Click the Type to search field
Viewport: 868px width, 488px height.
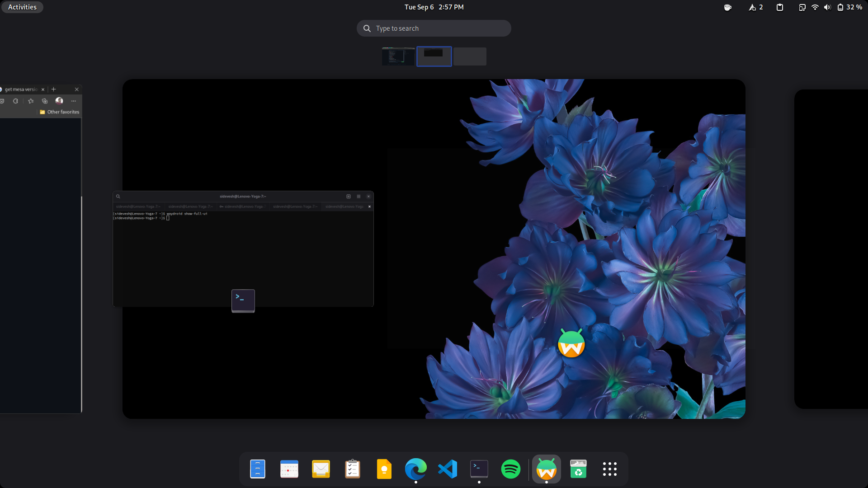pos(433,28)
